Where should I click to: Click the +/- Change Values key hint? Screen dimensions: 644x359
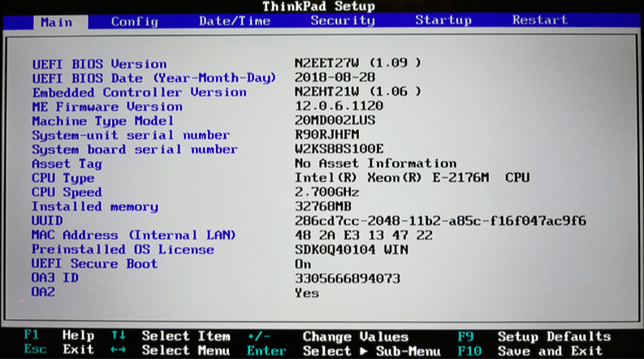point(257,336)
